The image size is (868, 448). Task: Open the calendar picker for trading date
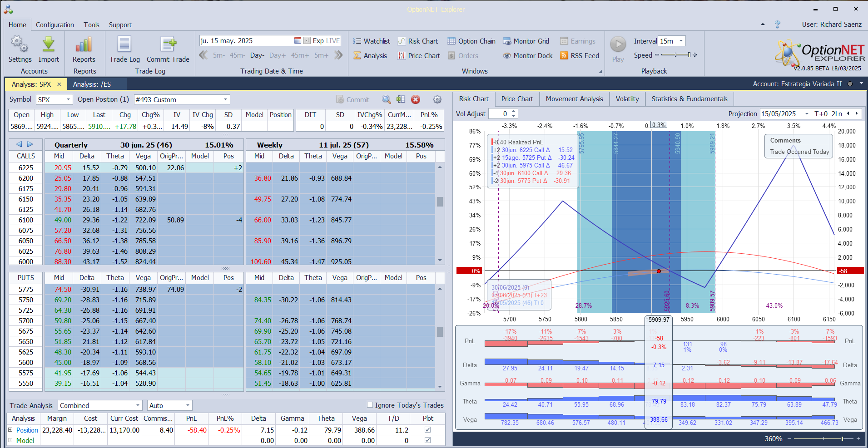pos(298,41)
